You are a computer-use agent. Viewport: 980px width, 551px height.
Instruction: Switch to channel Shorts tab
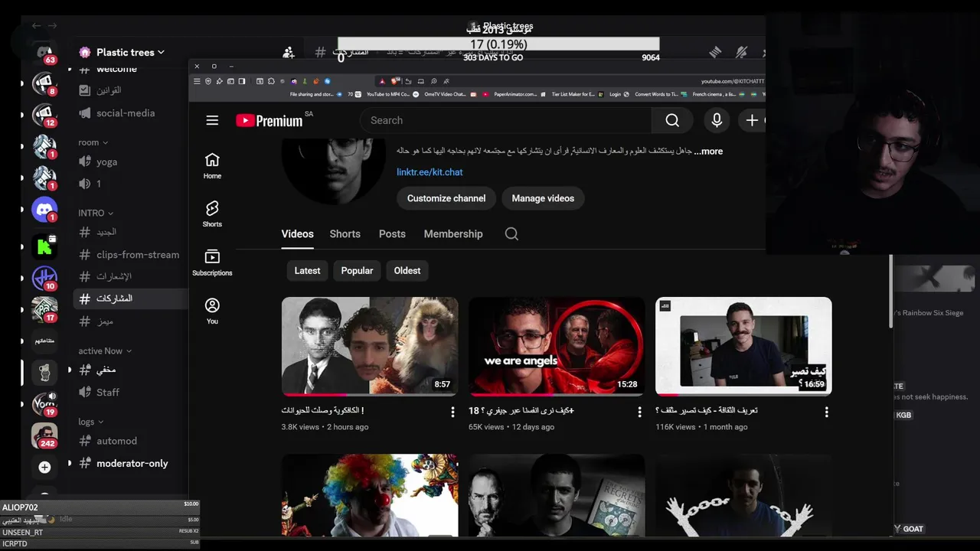click(x=345, y=234)
